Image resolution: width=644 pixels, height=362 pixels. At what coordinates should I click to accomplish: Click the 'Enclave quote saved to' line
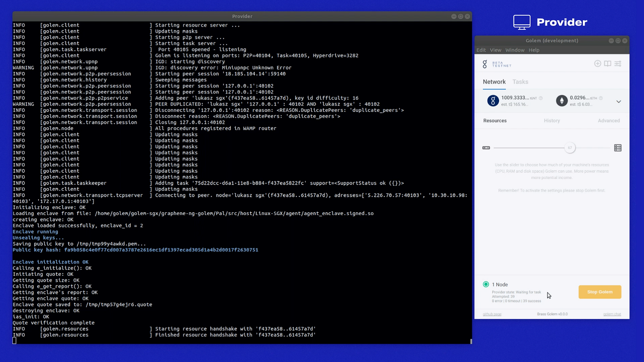tap(82, 304)
